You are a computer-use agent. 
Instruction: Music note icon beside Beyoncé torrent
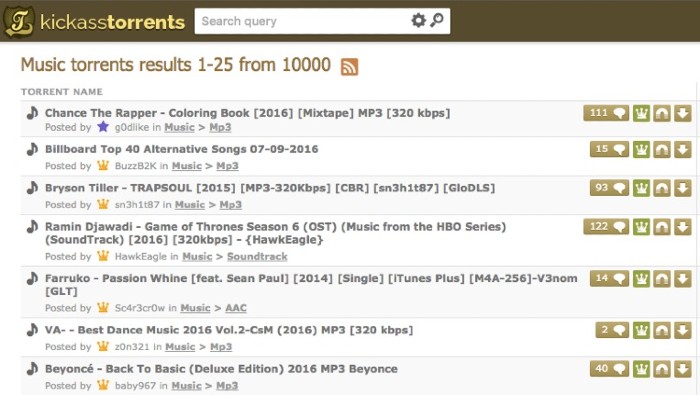pyautogui.click(x=32, y=369)
